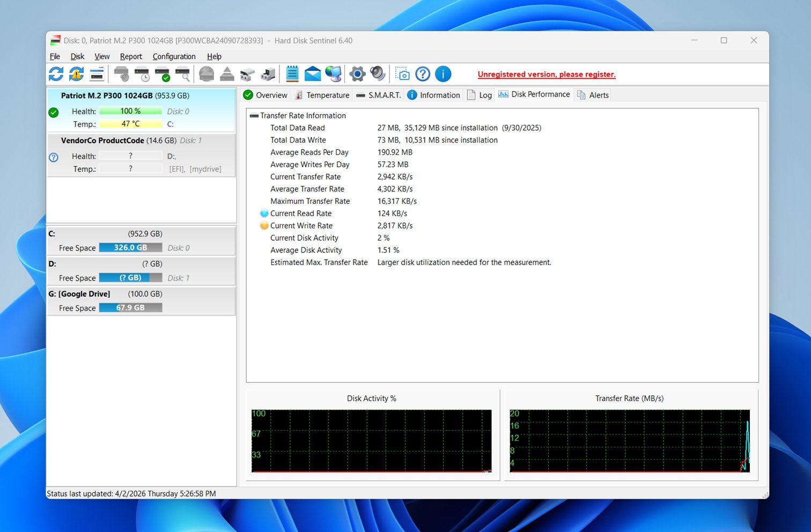Refresh disk information with the blue arrows icon
Image resolution: width=811 pixels, height=532 pixels.
click(x=55, y=74)
